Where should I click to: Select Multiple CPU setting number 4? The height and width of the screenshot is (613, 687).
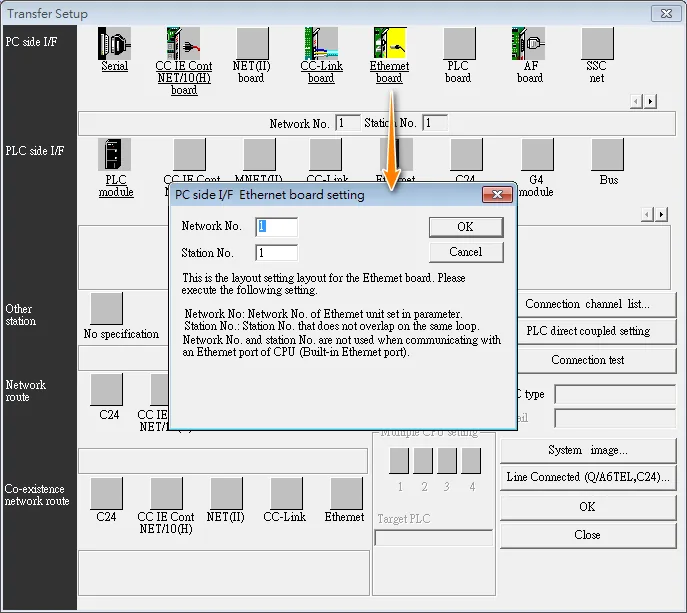click(471, 461)
